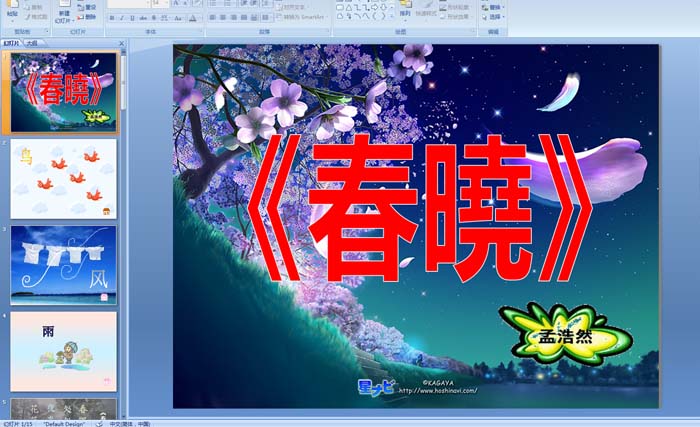Click the spell check icon in status bar
This screenshot has height=427, width=700.
click(x=99, y=423)
